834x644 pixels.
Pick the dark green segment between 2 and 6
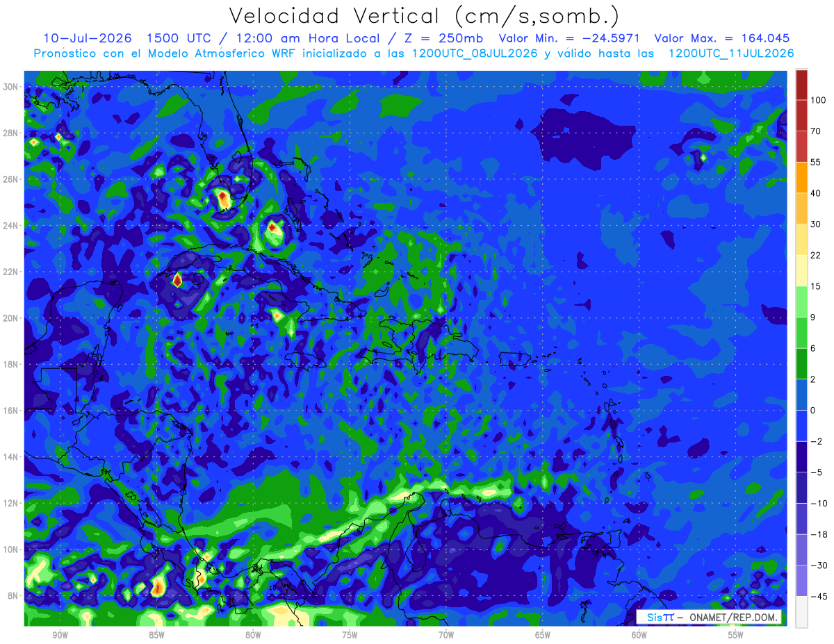(x=801, y=364)
